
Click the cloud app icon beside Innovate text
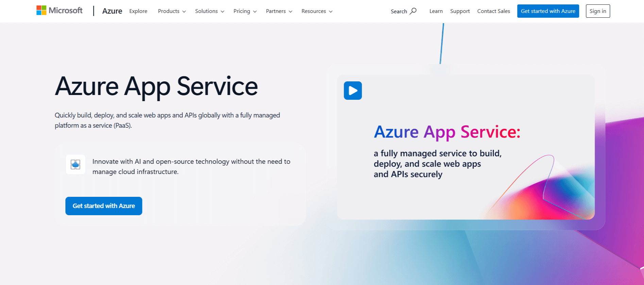point(75,164)
